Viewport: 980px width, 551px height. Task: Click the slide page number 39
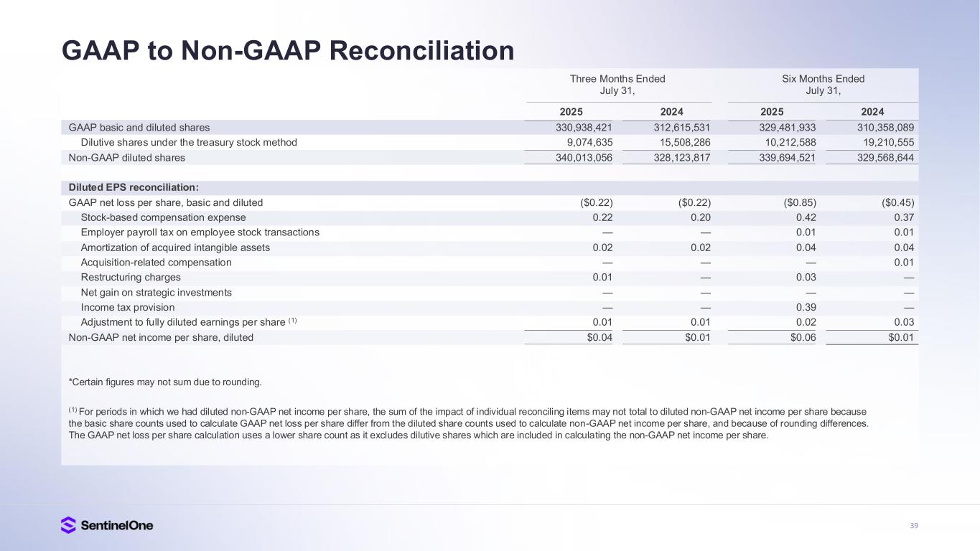point(913,526)
